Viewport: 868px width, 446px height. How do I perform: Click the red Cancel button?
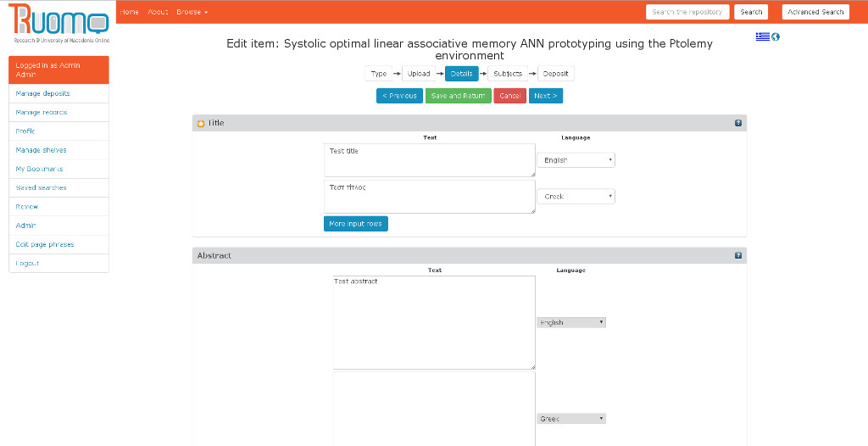coord(510,96)
